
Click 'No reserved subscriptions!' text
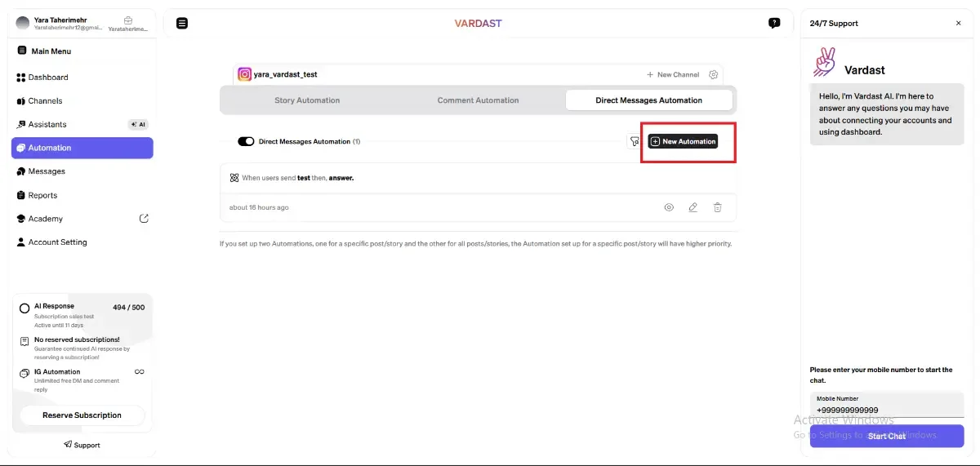point(77,340)
